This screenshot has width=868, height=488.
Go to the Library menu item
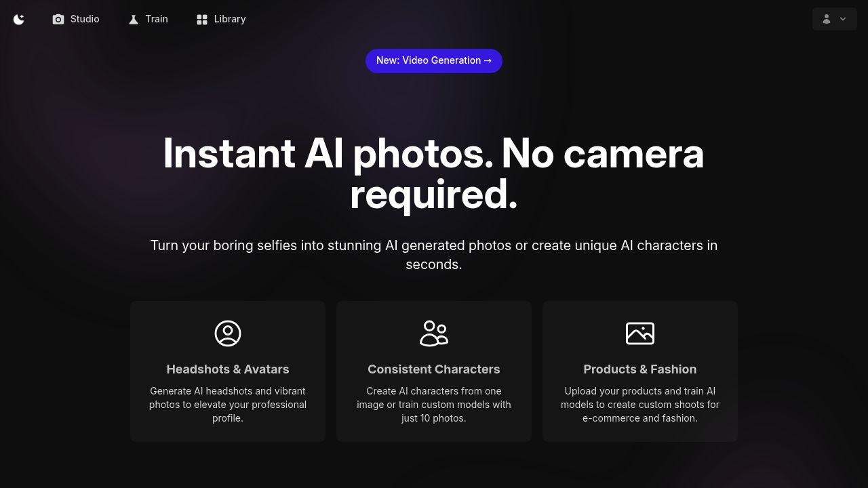[x=221, y=19]
